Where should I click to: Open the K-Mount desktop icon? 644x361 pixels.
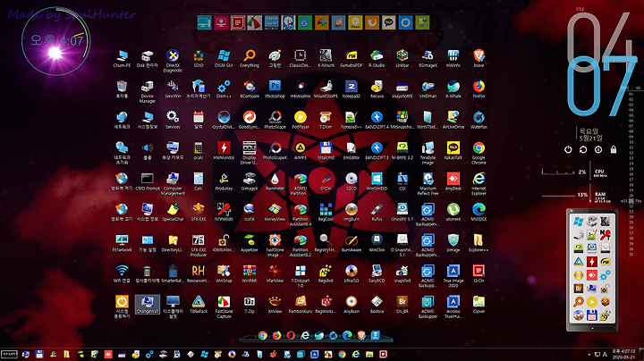(x=326, y=58)
